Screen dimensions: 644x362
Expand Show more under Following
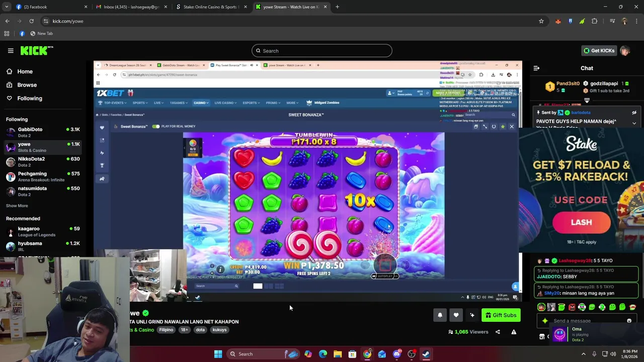coord(17,206)
